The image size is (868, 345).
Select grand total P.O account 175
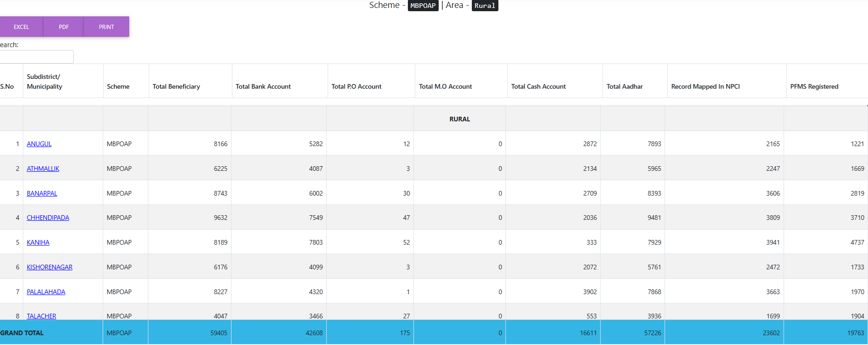[x=405, y=333]
